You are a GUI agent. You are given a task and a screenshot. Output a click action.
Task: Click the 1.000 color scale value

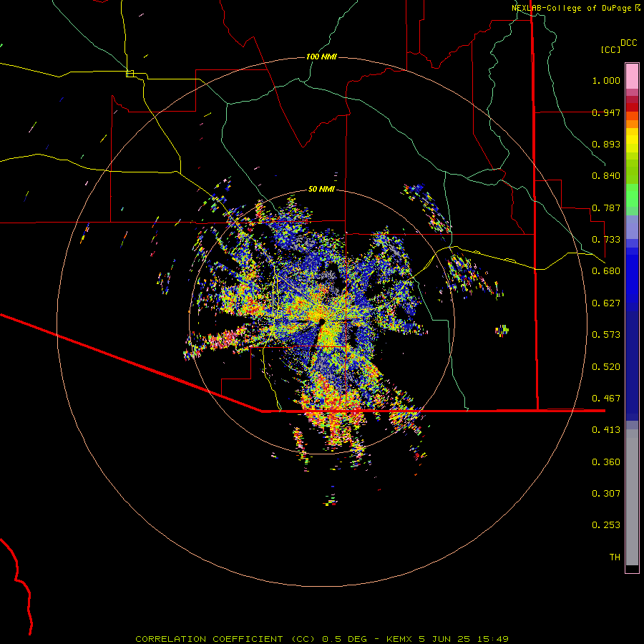point(606,80)
